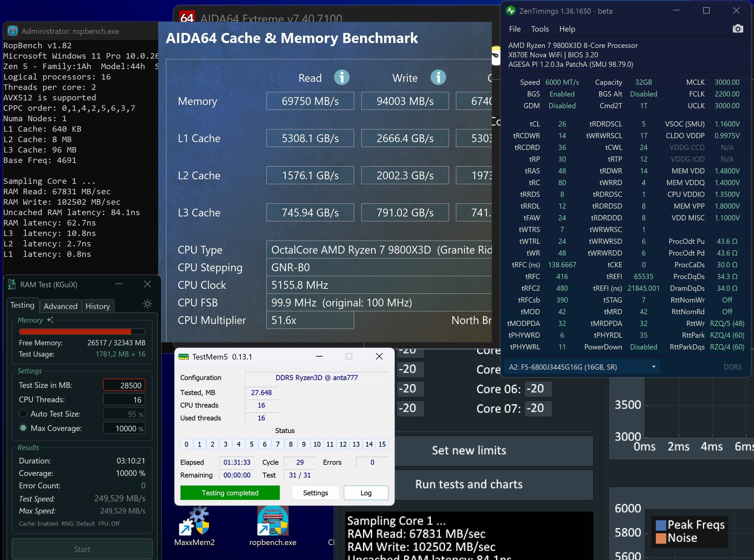Click the Testing completed button in TestMem5

click(230, 493)
